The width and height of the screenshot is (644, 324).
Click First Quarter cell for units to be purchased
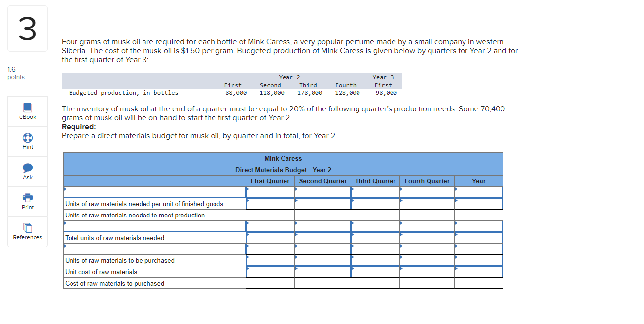pyautogui.click(x=270, y=260)
